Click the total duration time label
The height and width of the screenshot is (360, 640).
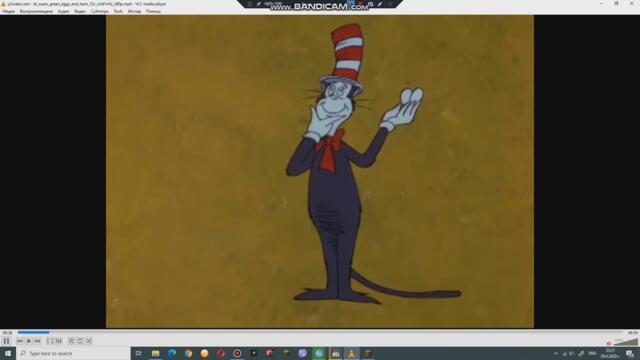pos(632,333)
